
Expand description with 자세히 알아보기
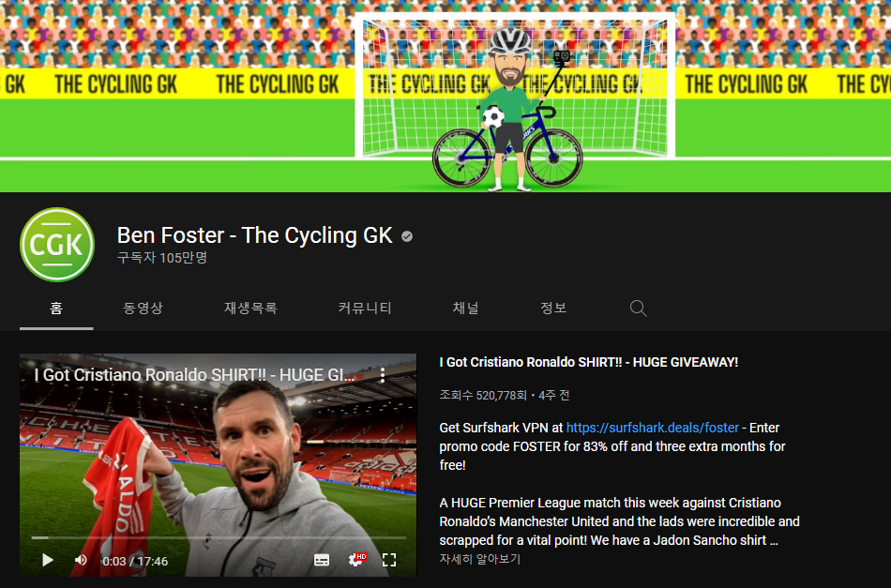point(479,559)
